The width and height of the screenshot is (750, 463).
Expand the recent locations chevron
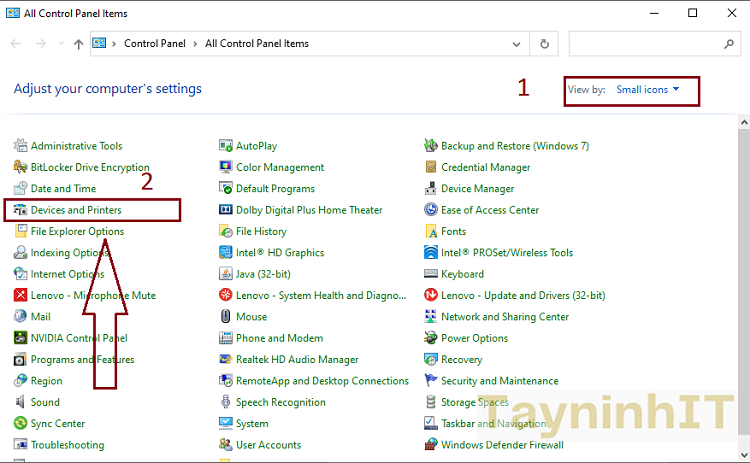point(61,44)
